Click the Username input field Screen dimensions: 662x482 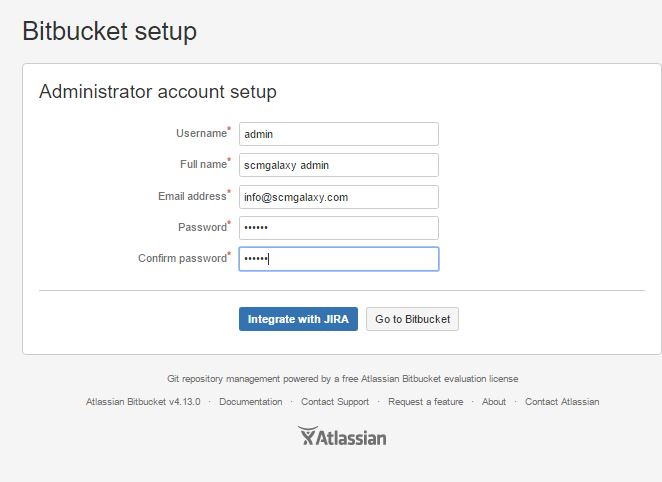point(338,134)
